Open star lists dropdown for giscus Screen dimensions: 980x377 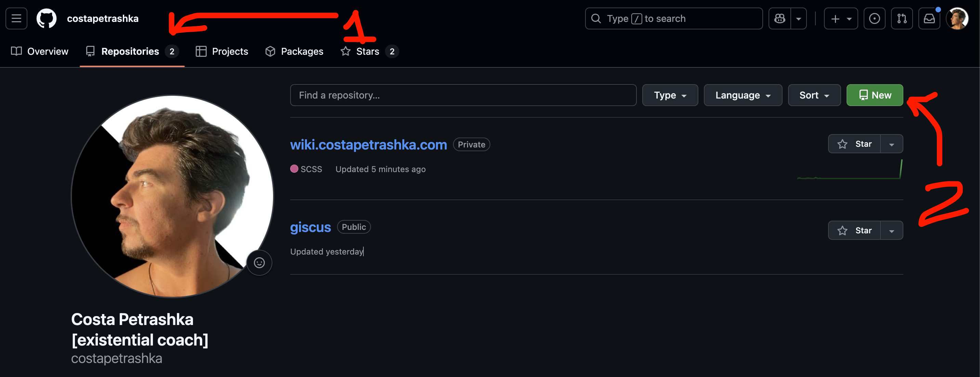tap(891, 231)
